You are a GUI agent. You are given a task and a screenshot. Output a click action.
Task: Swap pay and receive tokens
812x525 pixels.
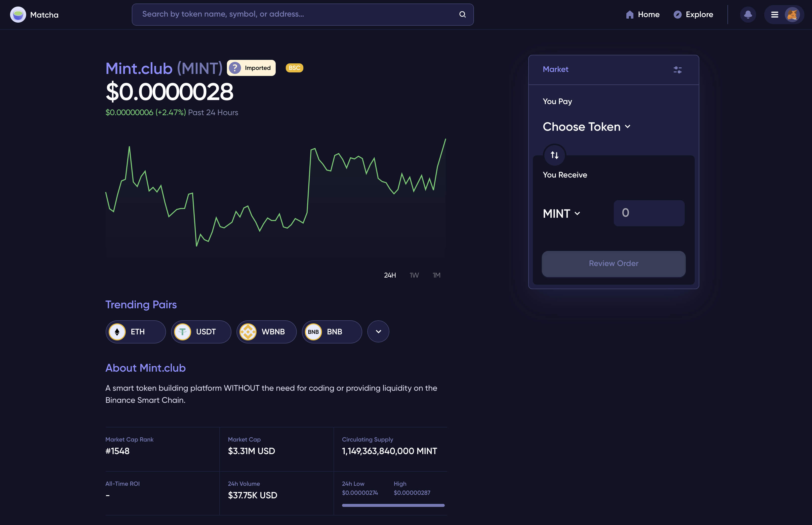point(554,155)
